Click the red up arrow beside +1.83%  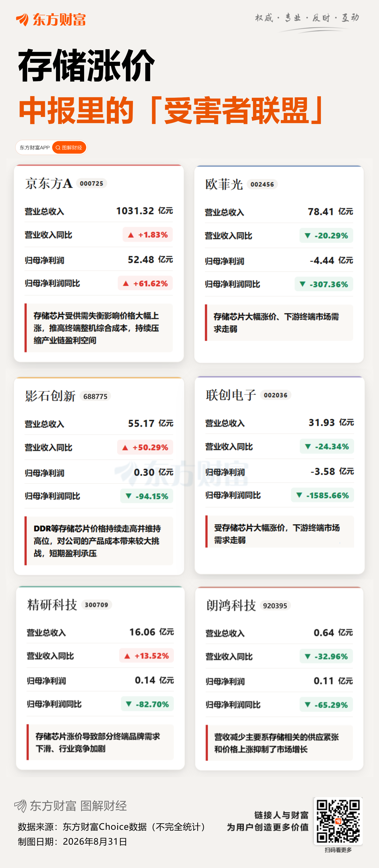click(131, 235)
